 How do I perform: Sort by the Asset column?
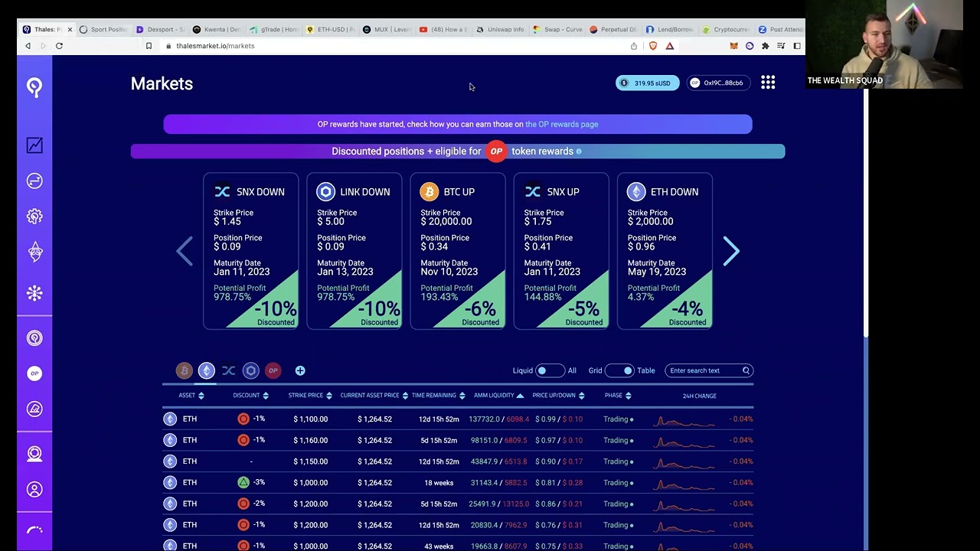point(191,396)
